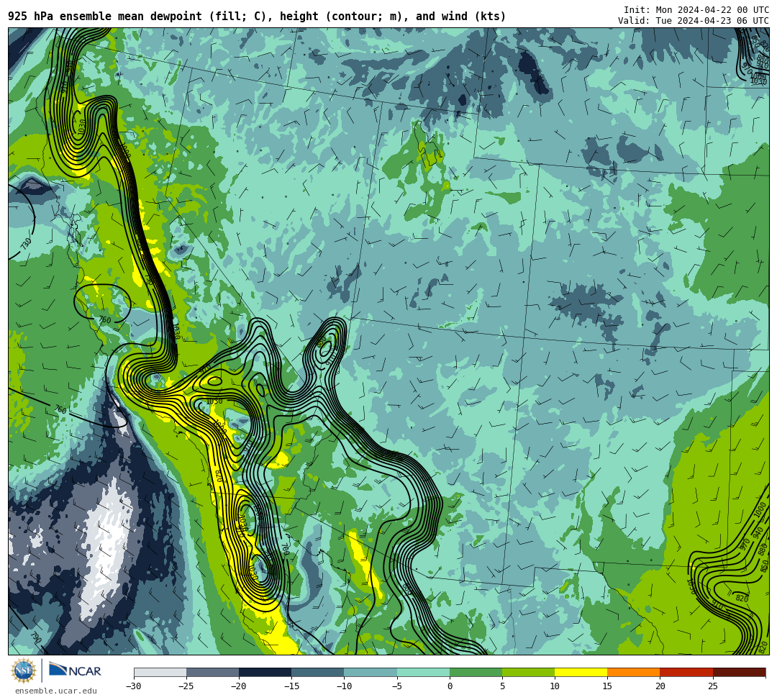Click the 730 height contour label

click(x=26, y=243)
